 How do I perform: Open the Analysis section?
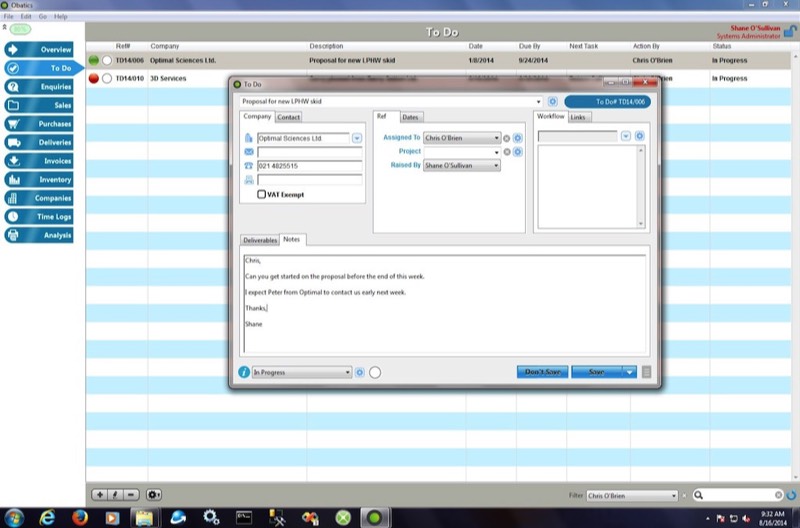pyautogui.click(x=39, y=235)
